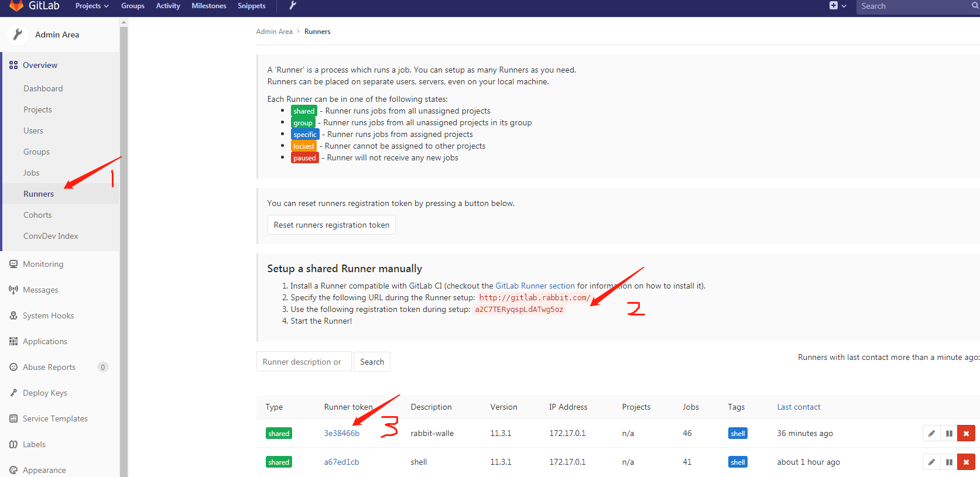Click the Abuse Reports face icon
This screenshot has height=477, width=980.
13,367
